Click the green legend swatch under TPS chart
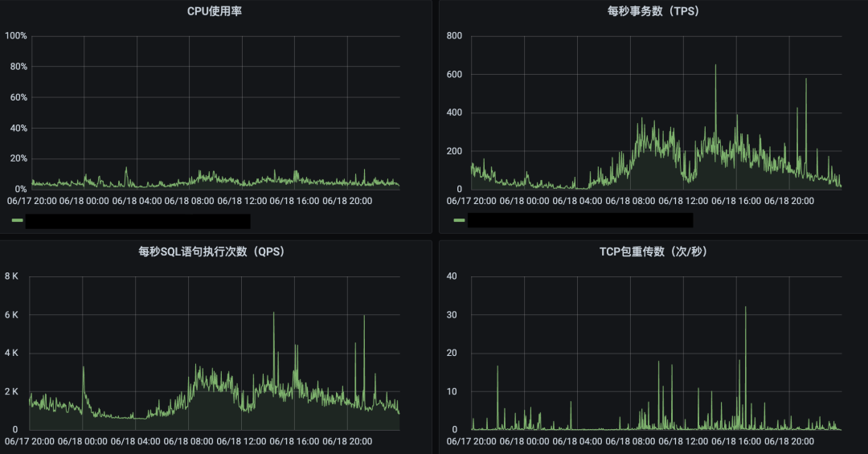The width and height of the screenshot is (868, 454). [459, 220]
